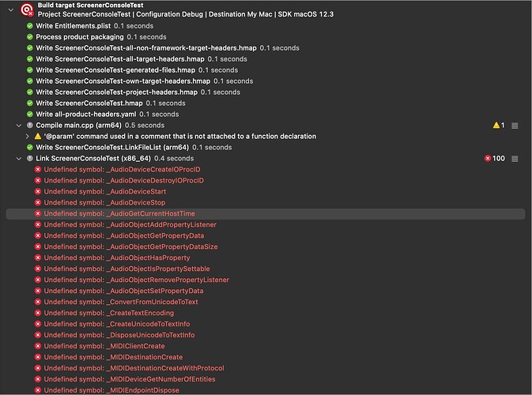
Task: Click gray status icon of Compile main.cpp
Action: point(30,125)
